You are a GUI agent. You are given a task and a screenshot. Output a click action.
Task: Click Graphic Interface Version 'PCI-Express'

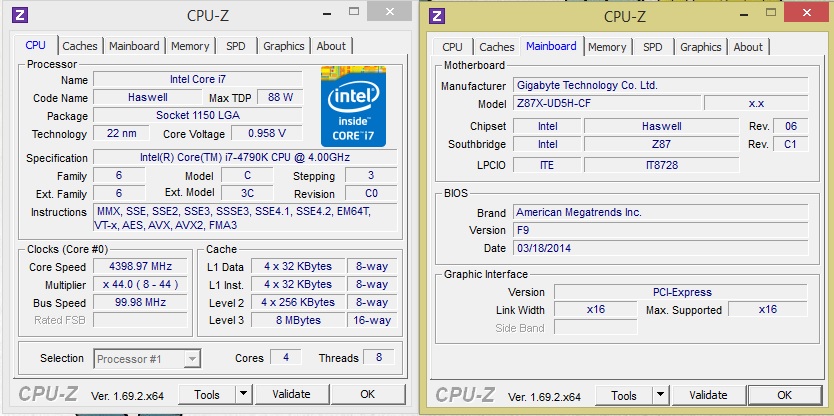tap(681, 292)
